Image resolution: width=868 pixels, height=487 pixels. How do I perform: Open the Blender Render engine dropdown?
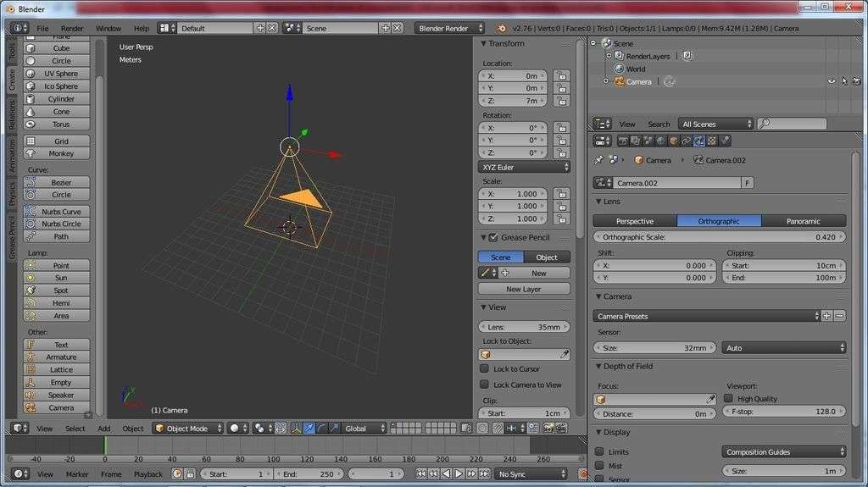(449, 28)
